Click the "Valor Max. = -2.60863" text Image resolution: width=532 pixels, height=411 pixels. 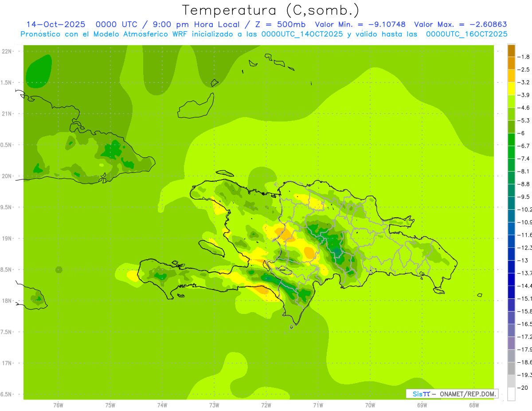460,24
